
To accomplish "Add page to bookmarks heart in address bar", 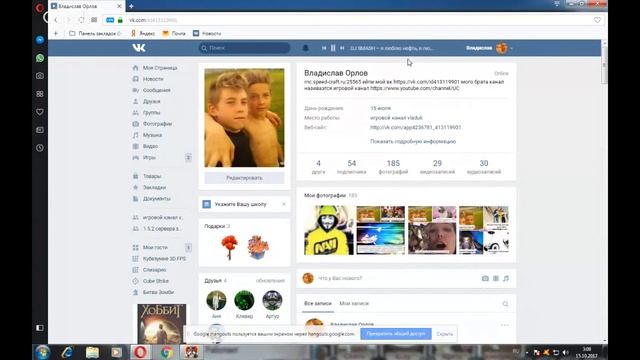I will coord(597,20).
